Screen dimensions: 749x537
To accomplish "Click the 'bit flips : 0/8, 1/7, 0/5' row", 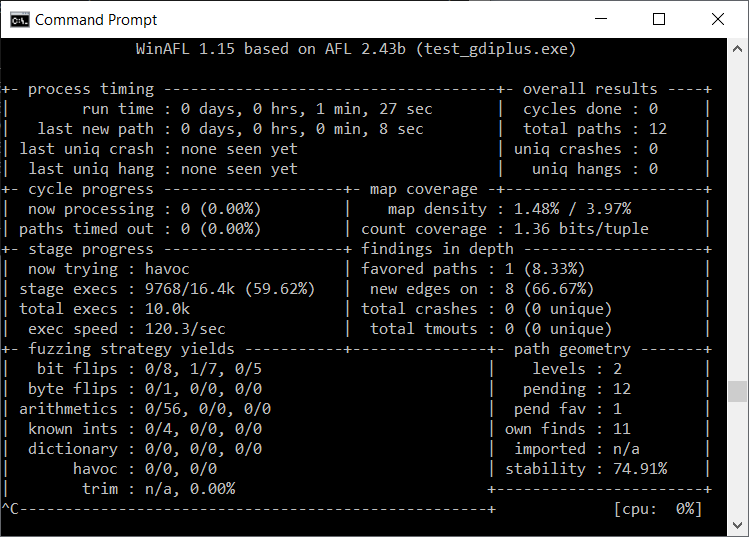I will [x=149, y=369].
